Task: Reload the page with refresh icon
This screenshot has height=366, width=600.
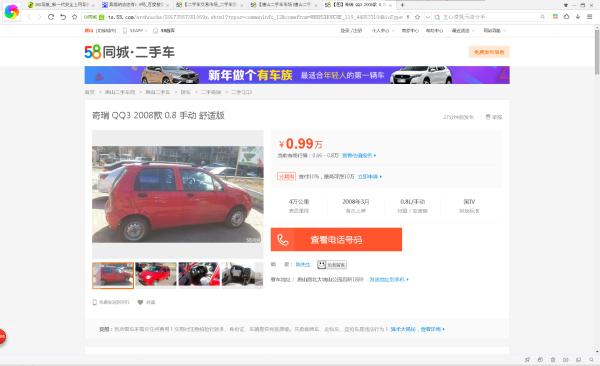Action: (x=51, y=17)
